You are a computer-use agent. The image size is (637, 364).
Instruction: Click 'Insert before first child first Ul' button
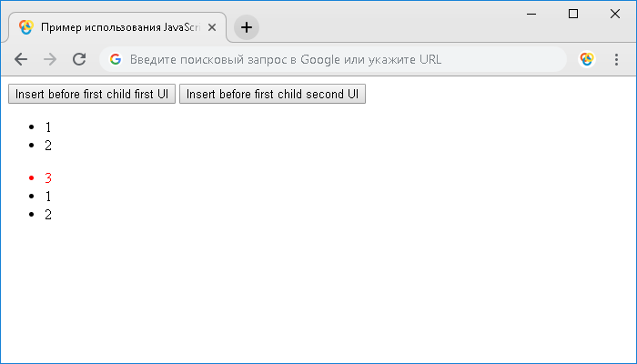[92, 94]
